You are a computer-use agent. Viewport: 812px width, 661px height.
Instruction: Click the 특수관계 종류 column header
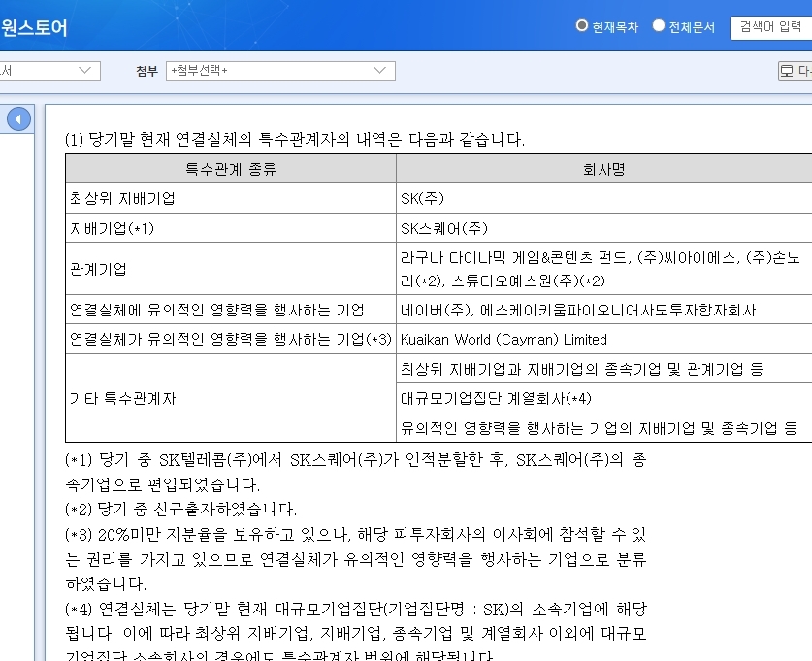(x=231, y=169)
